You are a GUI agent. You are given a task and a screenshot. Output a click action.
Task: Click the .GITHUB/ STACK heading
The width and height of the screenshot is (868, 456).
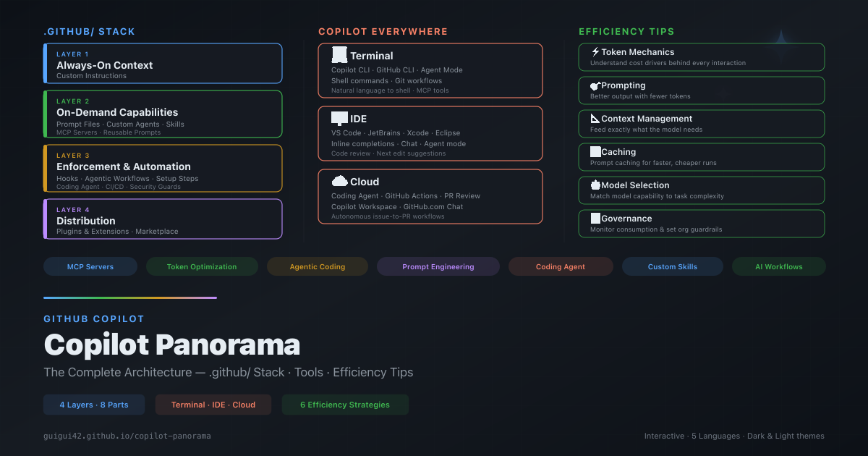click(89, 32)
